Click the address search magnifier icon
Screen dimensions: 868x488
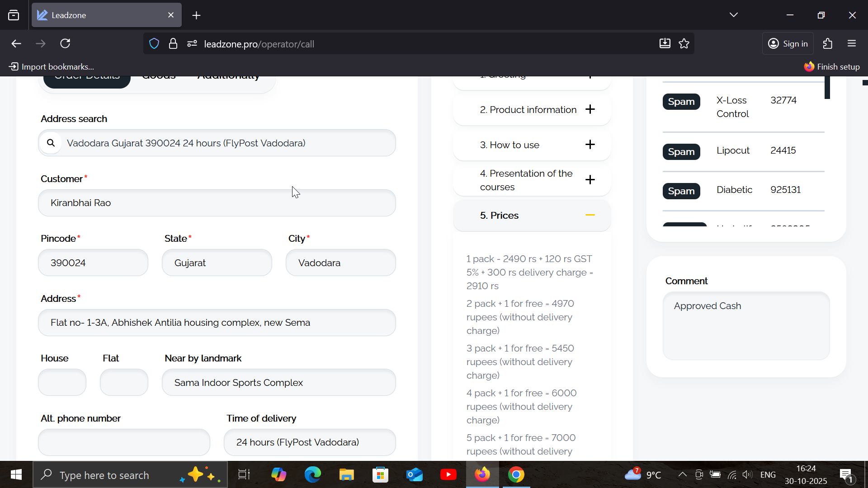pos(51,143)
